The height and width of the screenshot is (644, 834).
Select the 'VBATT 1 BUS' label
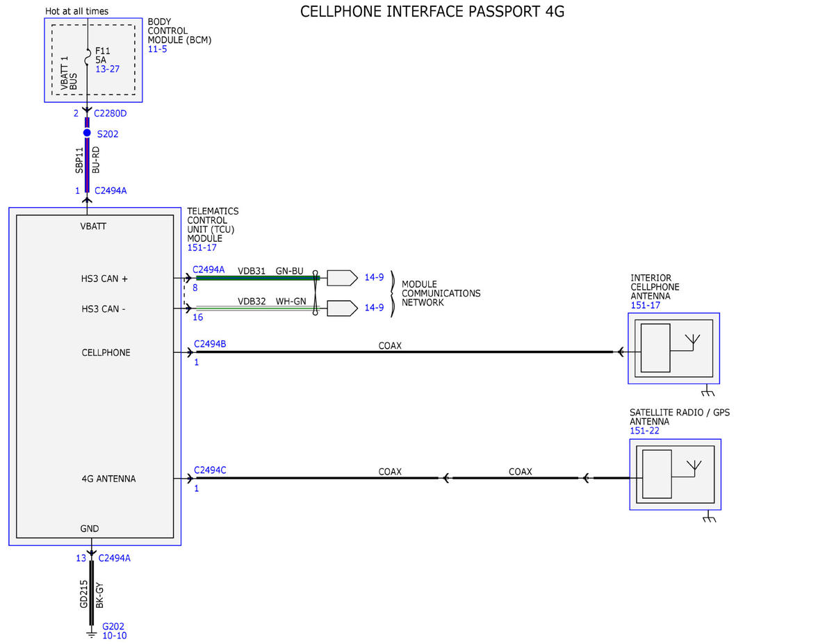(x=69, y=73)
